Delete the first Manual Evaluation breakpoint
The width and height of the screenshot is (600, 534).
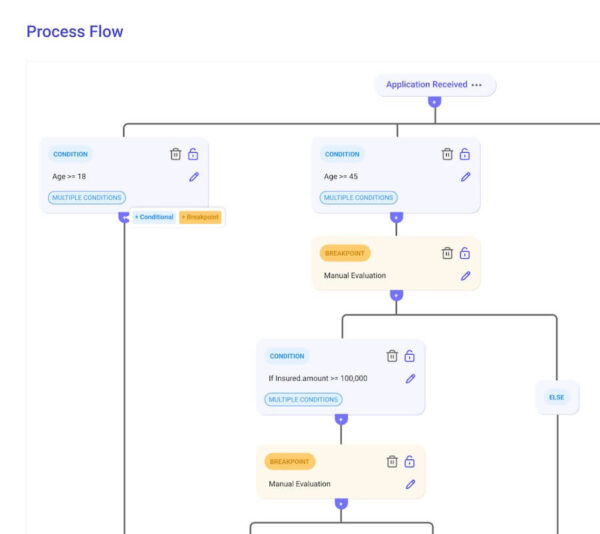pyautogui.click(x=448, y=254)
